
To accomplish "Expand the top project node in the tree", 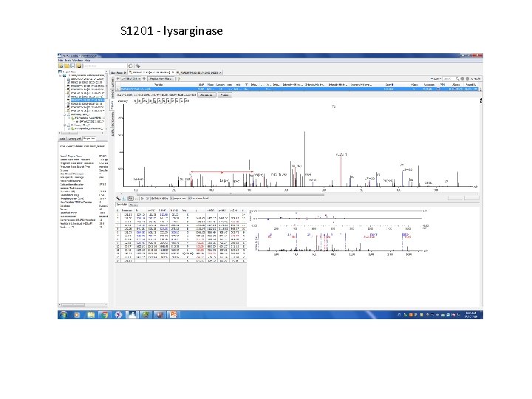I will (x=60, y=75).
